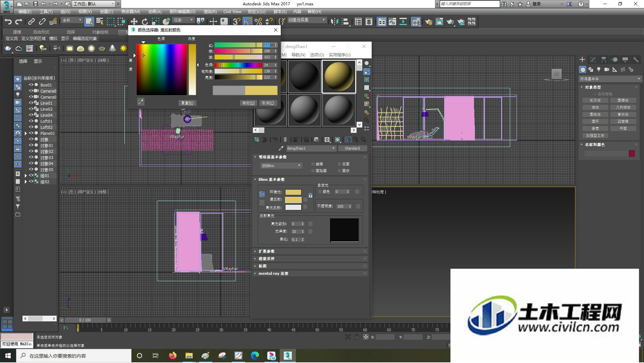644x363 pixels.
Task: Click the Mirror tool icon
Action: coord(334,22)
